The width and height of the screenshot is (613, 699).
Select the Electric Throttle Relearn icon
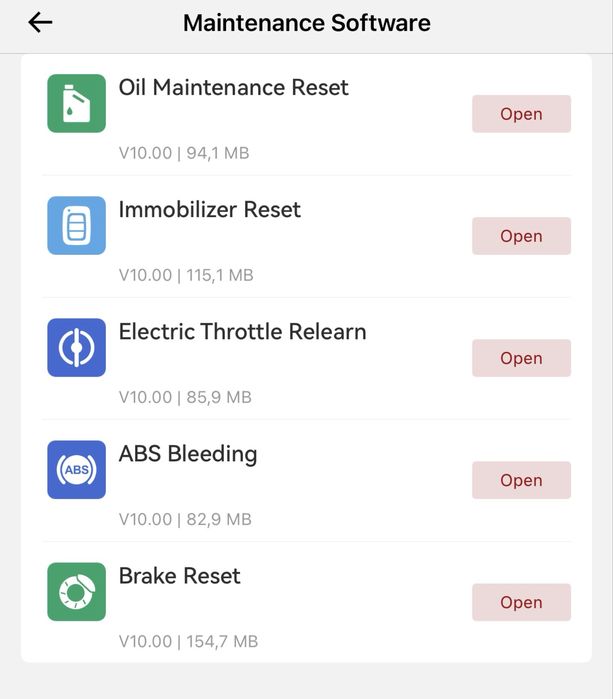(x=76, y=347)
